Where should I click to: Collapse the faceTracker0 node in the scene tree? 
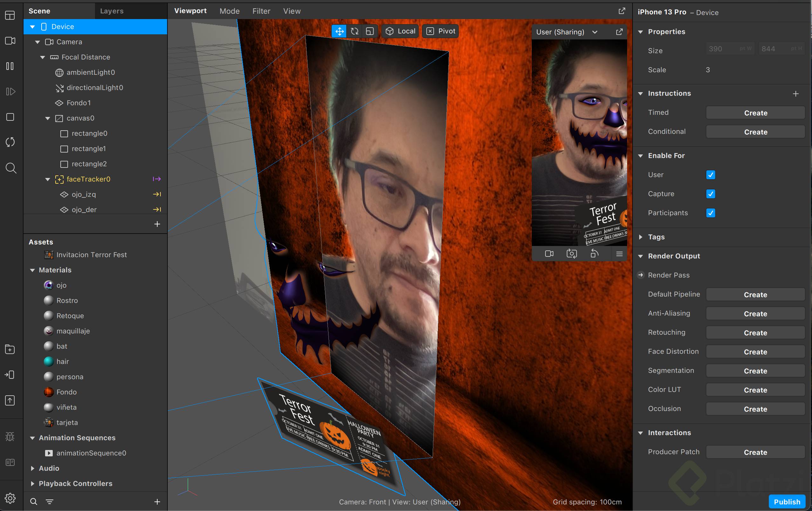click(x=48, y=179)
